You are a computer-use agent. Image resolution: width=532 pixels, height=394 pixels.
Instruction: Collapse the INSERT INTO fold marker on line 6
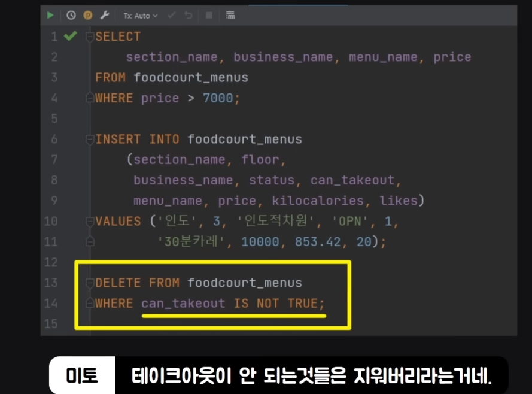pos(90,139)
